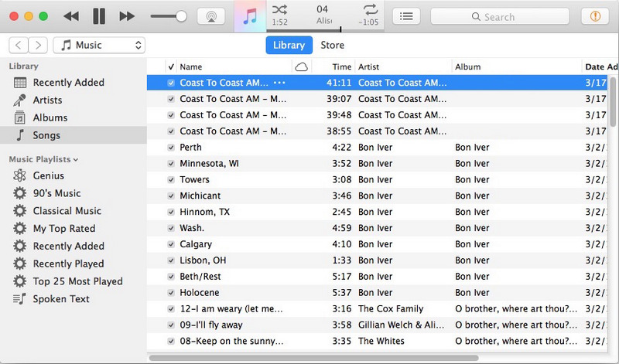The image size is (619, 364).
Task: Adjust the volume slider knob
Action: [x=181, y=16]
